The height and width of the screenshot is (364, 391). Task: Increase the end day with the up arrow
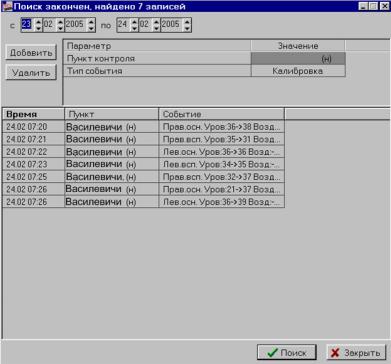tap(134, 21)
